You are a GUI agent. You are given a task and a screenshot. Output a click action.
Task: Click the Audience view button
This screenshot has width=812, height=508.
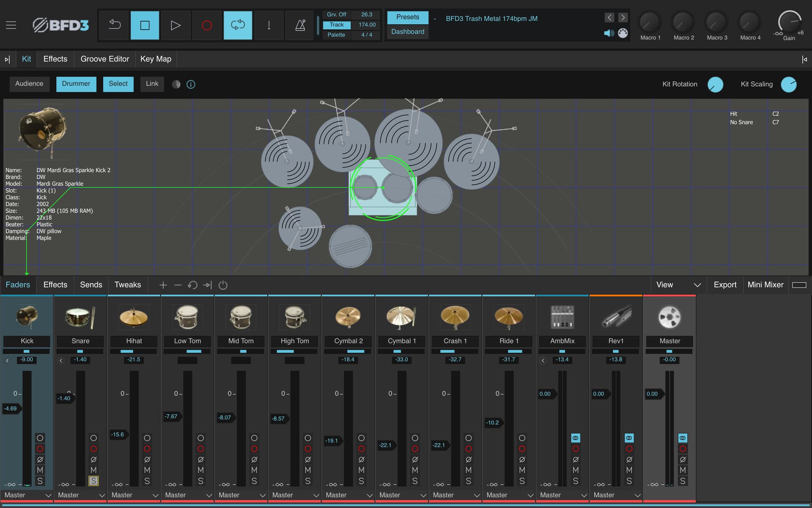coord(29,84)
